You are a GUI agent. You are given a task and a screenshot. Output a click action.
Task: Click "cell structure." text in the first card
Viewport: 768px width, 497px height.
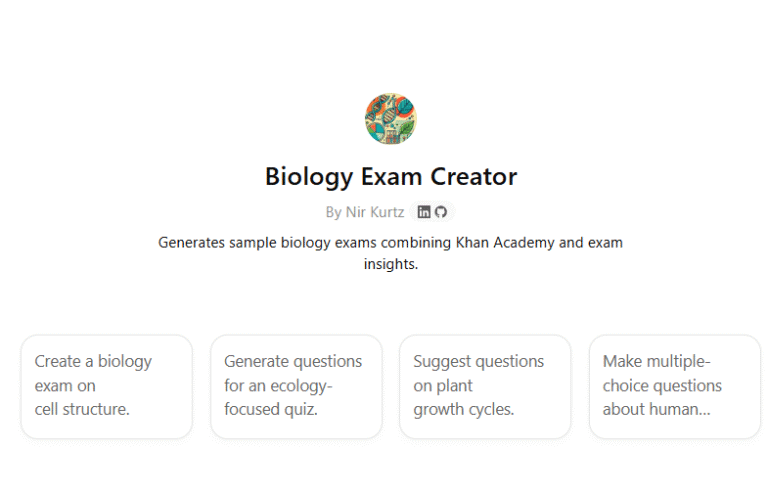[x=82, y=409]
